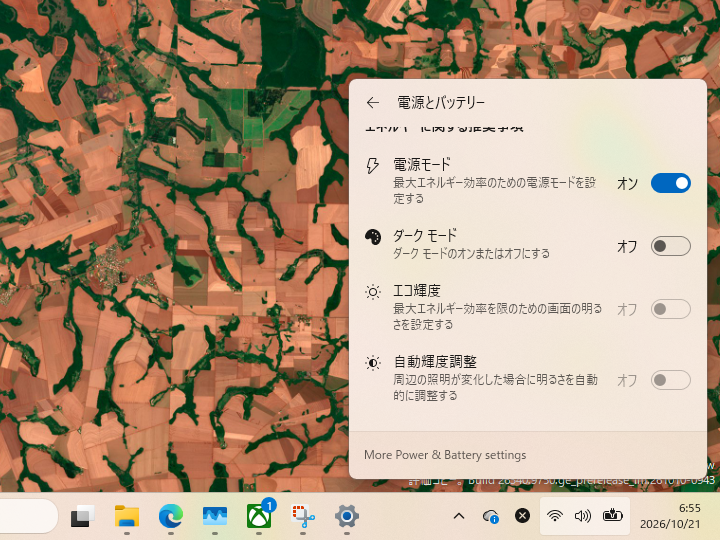Click the battery charging tray icon
The width and height of the screenshot is (720, 540).
click(613, 516)
